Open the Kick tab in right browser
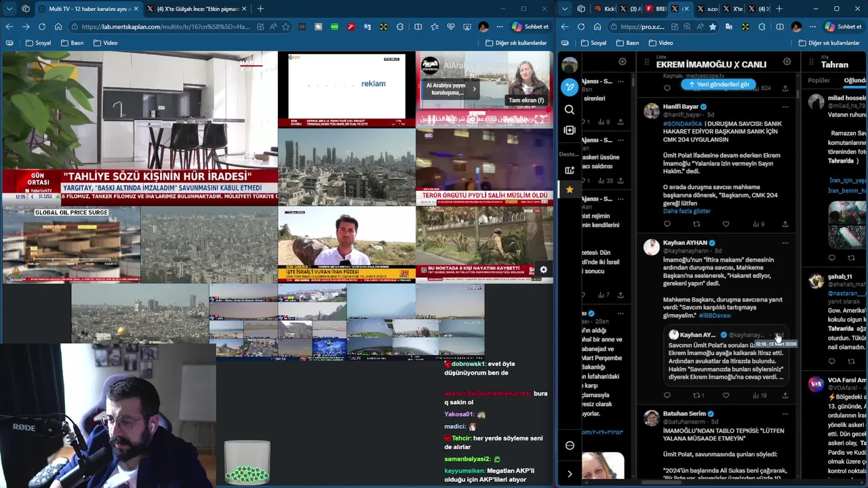Screen dimensions: 868x488 coord(606,9)
